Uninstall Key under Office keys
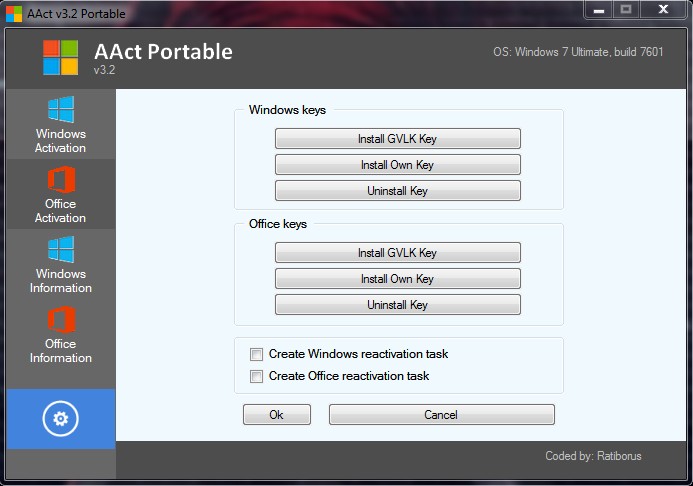The height and width of the screenshot is (486, 693). tap(398, 305)
